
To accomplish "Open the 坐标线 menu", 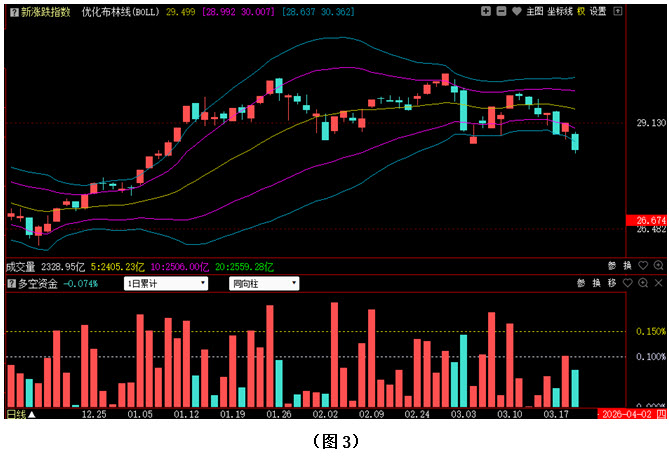I will tap(558, 11).
